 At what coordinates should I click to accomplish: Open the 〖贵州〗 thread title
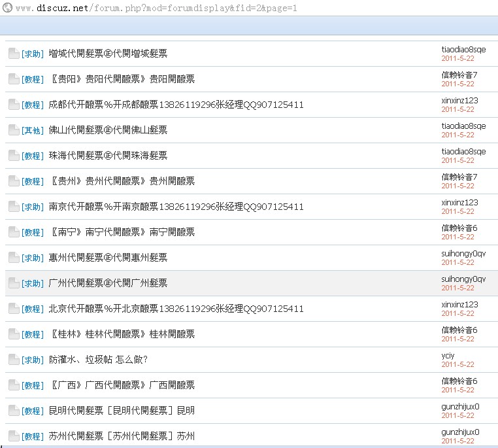tap(122, 181)
